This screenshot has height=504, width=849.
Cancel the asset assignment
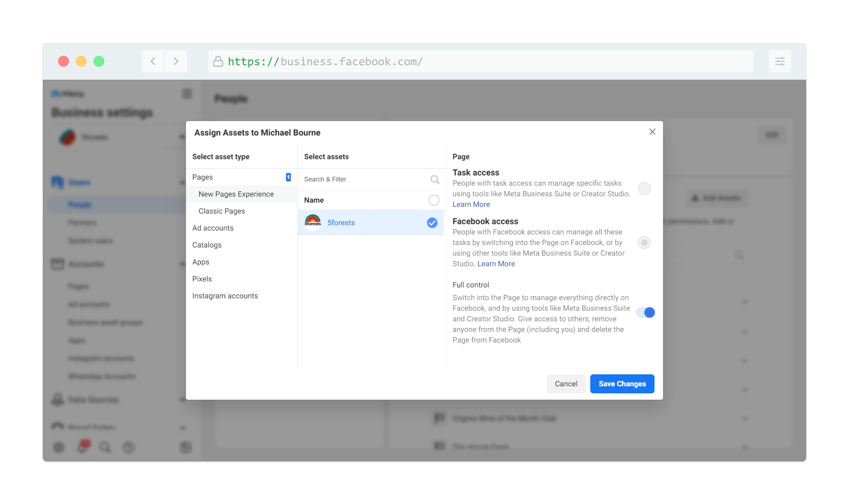566,384
